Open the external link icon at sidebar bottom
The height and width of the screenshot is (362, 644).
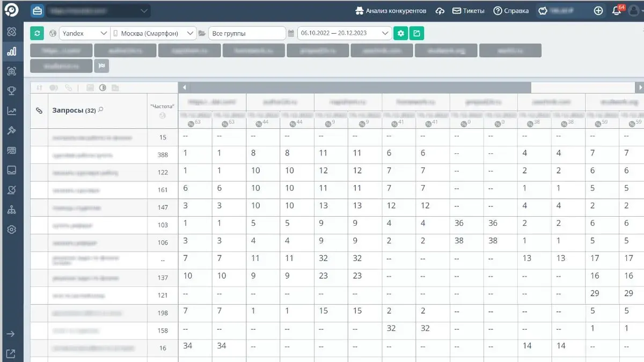(11, 353)
